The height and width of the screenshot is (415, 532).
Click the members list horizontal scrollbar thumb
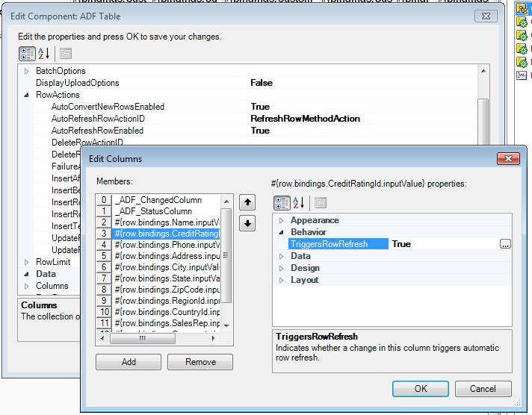(143, 338)
